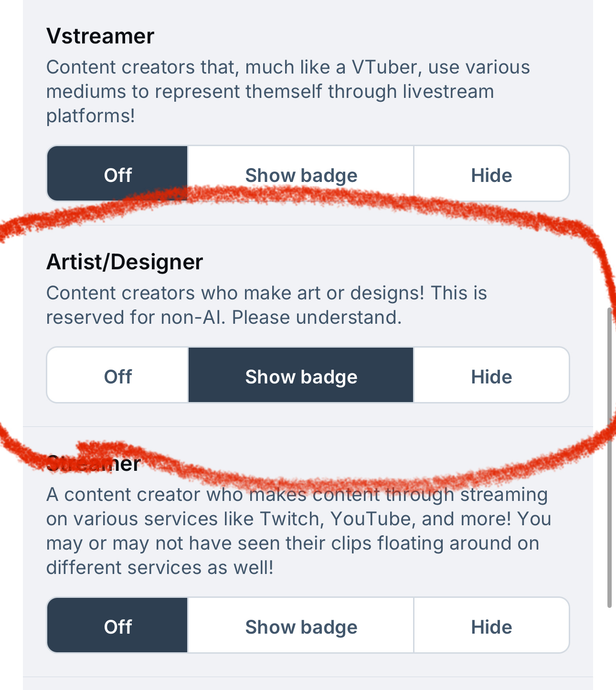
Task: Hide Artist/Designer labeled content
Action: pos(491,376)
